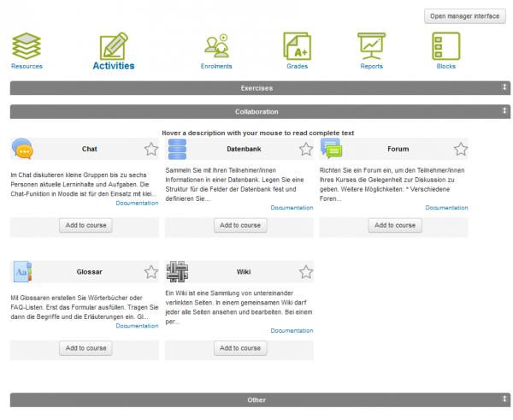The height and width of the screenshot is (420, 513).
Task: Click Open manager interface button
Action: point(463,15)
